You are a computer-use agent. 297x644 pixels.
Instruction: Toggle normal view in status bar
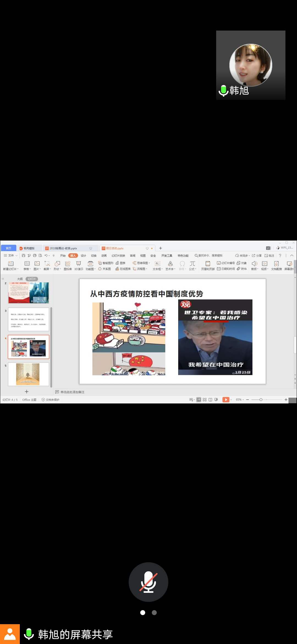pyautogui.click(x=199, y=400)
